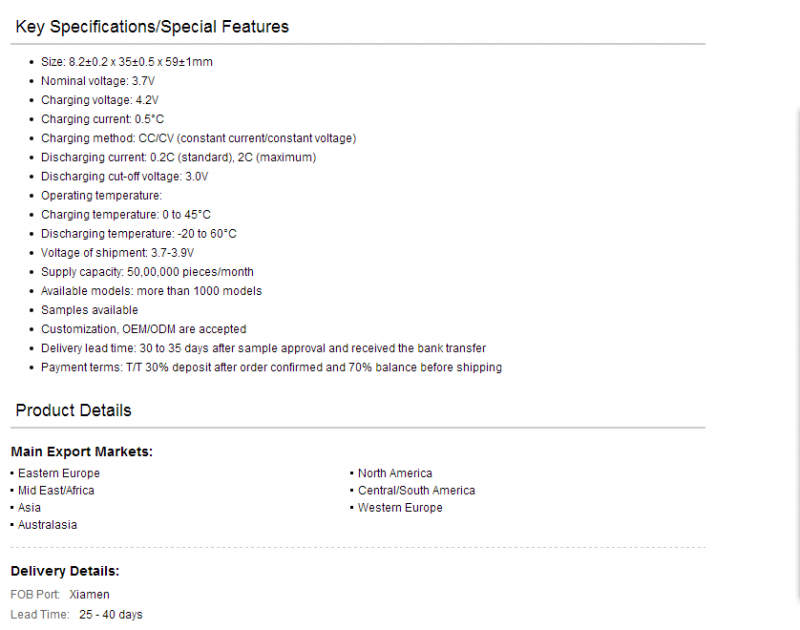Click the Nominal voltage 3.7V line
800x630 pixels.
pos(98,81)
